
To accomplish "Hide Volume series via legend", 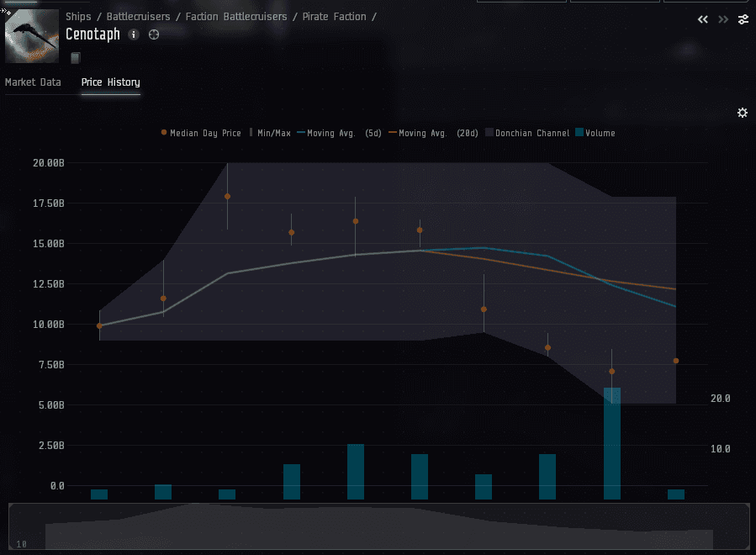I will tap(595, 133).
